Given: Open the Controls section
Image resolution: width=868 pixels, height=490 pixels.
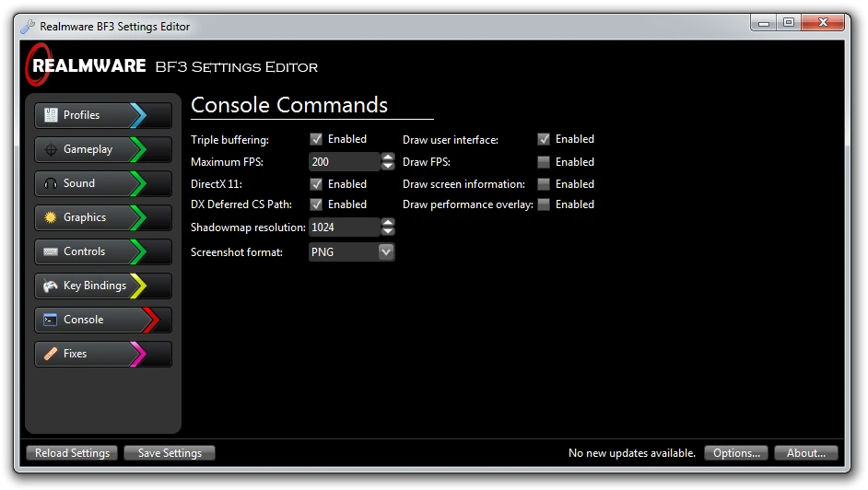Looking at the screenshot, I should pos(103,251).
